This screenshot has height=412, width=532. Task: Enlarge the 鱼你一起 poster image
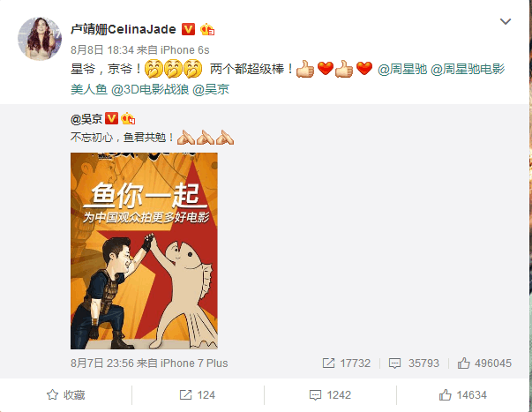point(144,251)
